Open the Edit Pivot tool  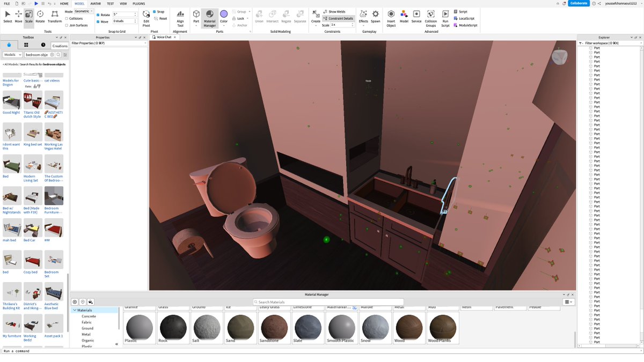(146, 18)
